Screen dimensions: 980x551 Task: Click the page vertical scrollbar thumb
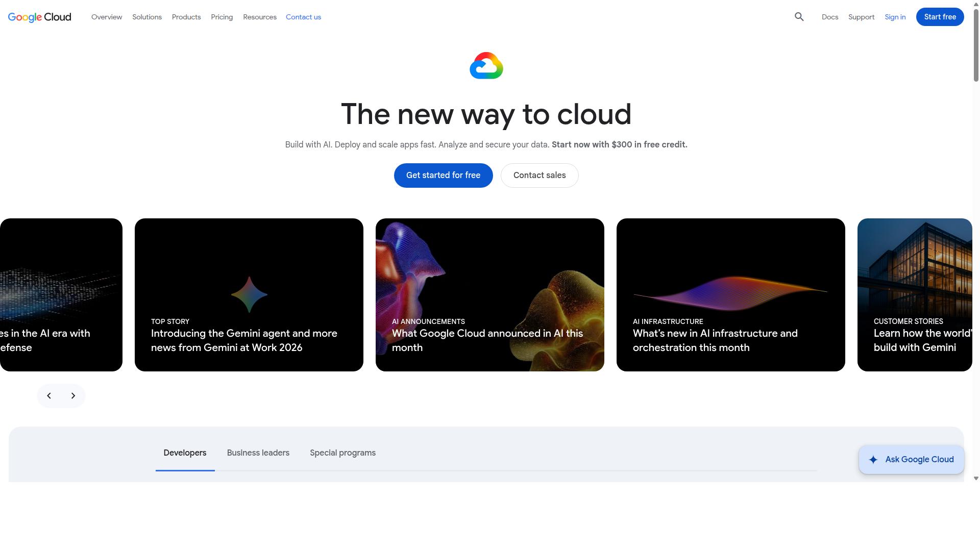976,44
